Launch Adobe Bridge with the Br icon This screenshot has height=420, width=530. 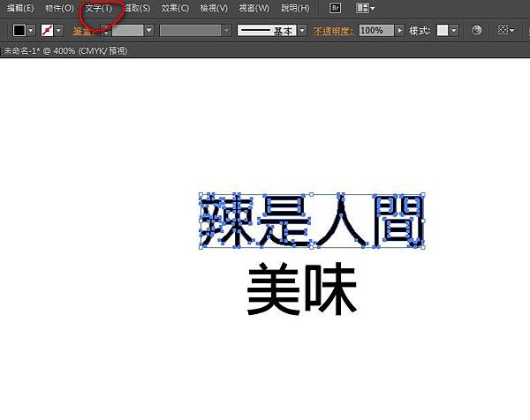pyautogui.click(x=335, y=8)
